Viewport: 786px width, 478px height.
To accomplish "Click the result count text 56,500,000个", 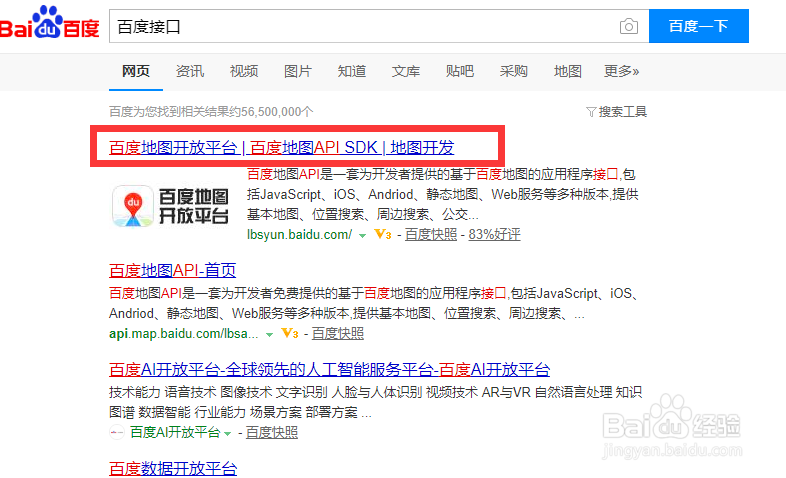I will [277, 112].
